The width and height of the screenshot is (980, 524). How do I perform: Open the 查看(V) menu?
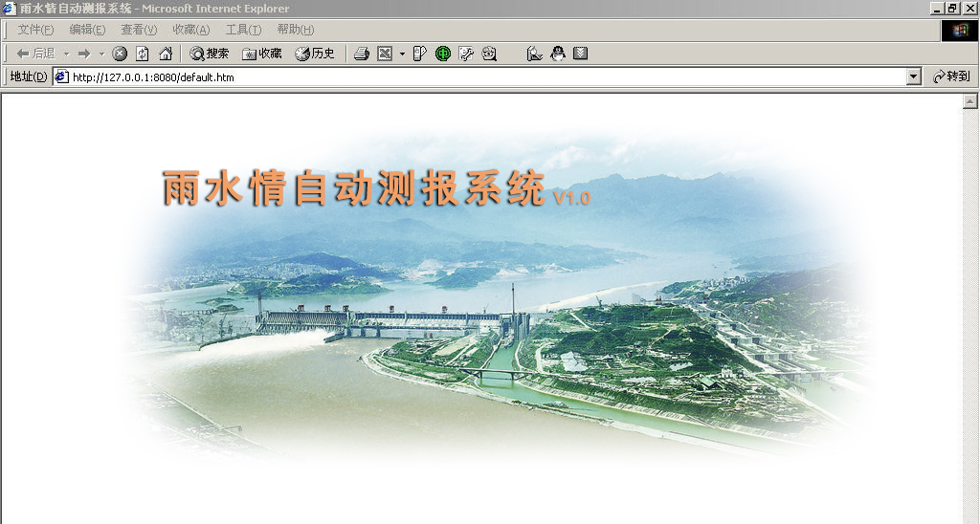point(139,30)
